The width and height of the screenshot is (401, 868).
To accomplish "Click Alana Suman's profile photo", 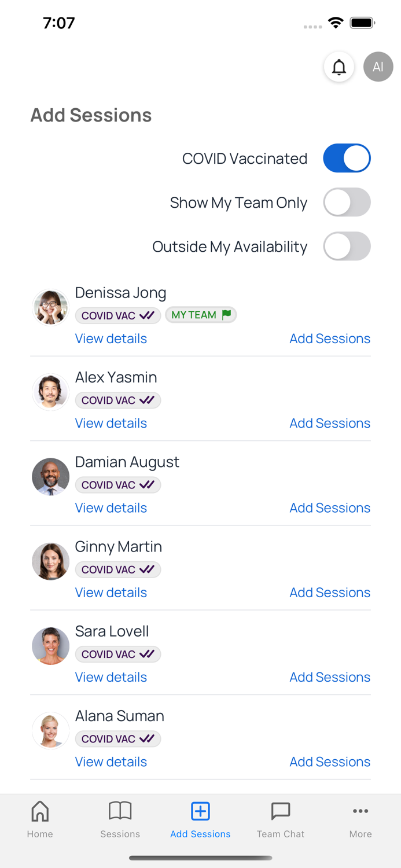I will pyautogui.click(x=51, y=731).
